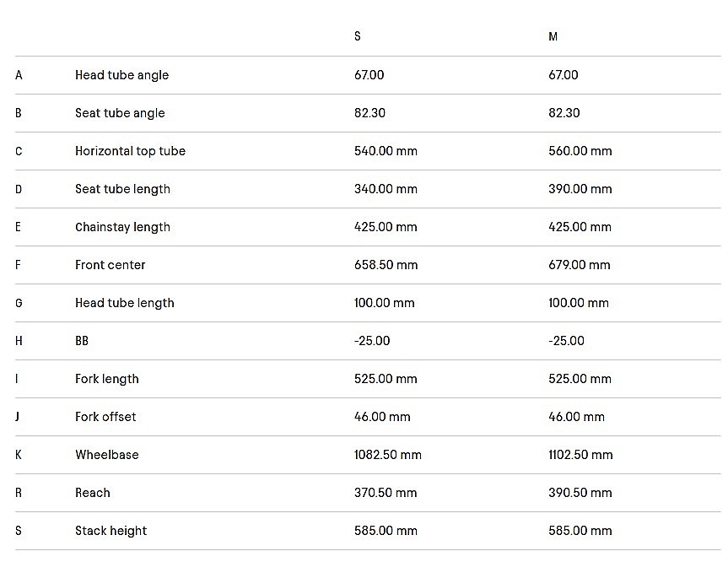Select the Horizontal top tube label
This screenshot has width=728, height=562.
(x=130, y=151)
